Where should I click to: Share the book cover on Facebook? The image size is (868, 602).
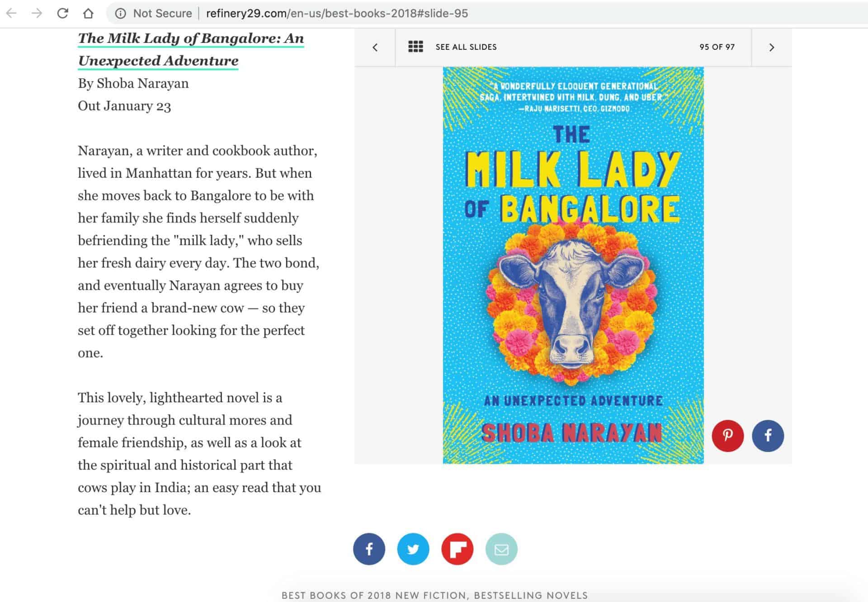768,436
